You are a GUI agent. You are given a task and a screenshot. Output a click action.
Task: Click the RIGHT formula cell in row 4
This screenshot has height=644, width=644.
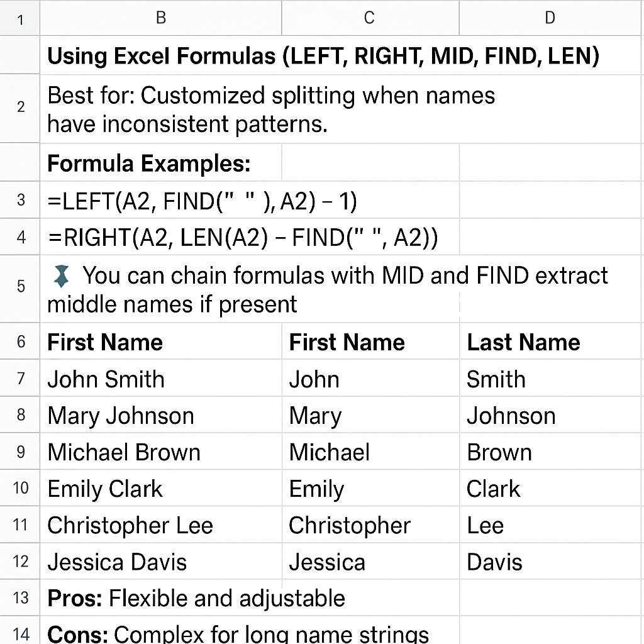tap(249, 237)
